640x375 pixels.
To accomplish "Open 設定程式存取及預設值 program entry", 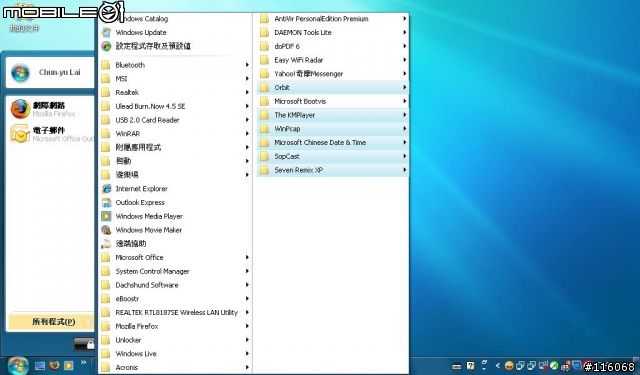I will click(175, 46).
